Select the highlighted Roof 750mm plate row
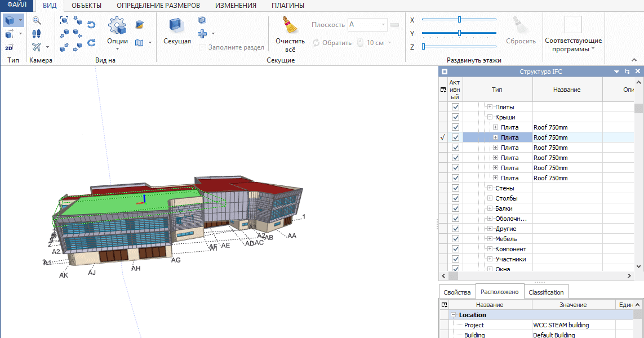644x338 pixels. coord(565,137)
